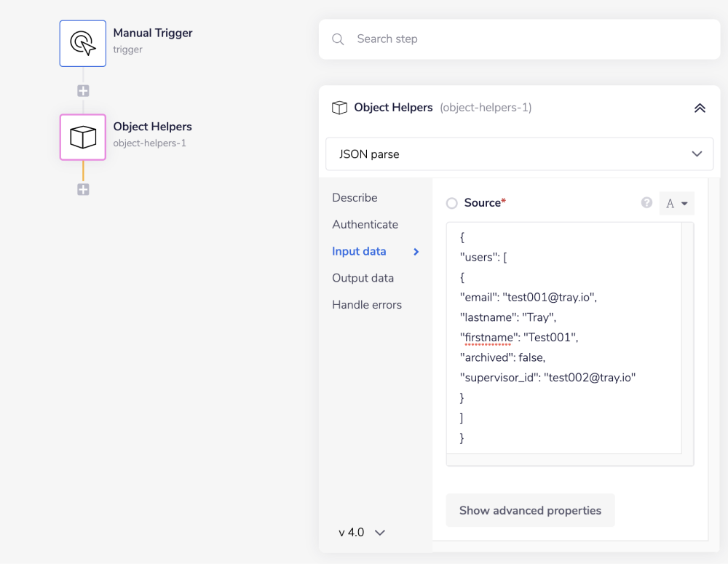
Task: Select the Input data tab
Action: pos(359,251)
